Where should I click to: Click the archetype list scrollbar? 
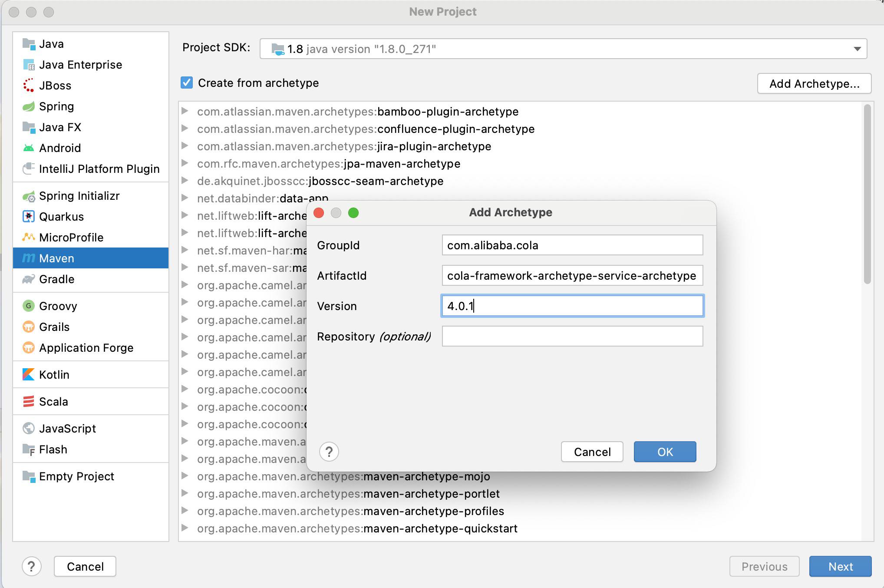pos(868,194)
